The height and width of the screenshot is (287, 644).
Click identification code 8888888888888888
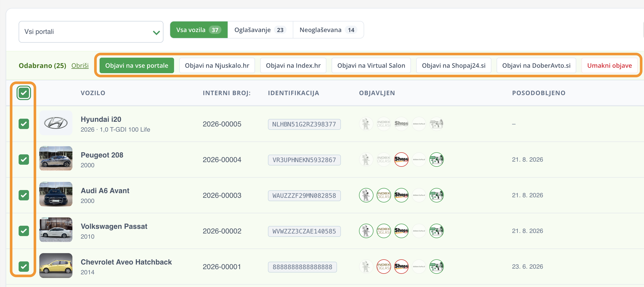(302, 267)
